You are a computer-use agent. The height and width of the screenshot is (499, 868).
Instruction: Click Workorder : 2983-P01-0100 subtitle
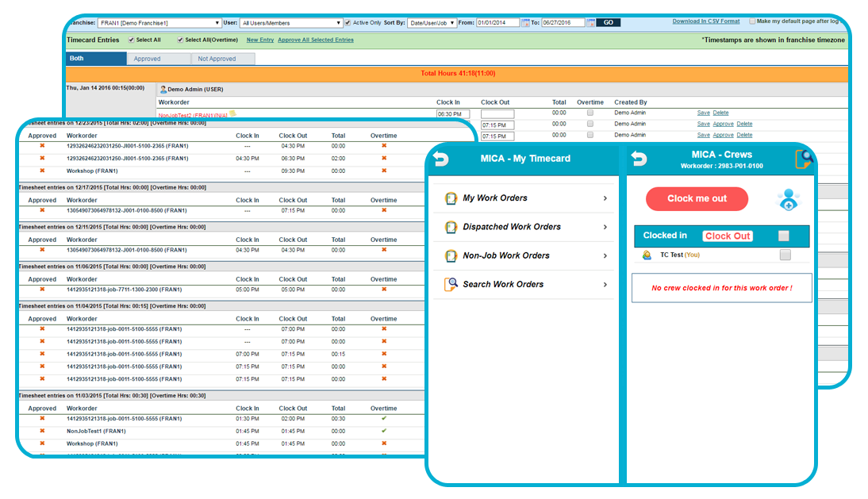[x=722, y=166]
